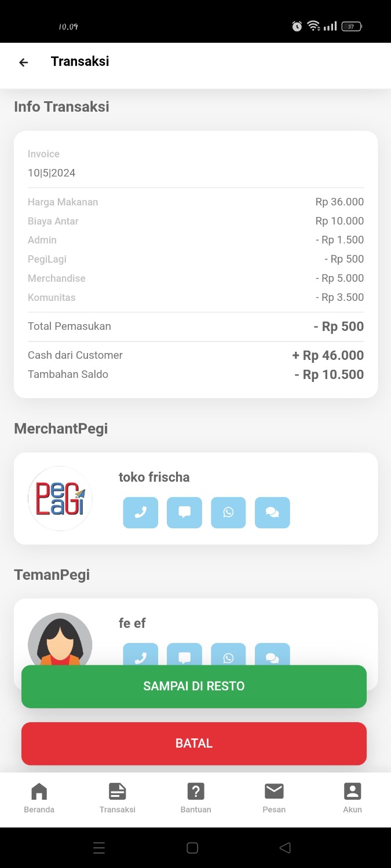
Task: Switch to the Transaksi bottom tab
Action: pyautogui.click(x=118, y=798)
